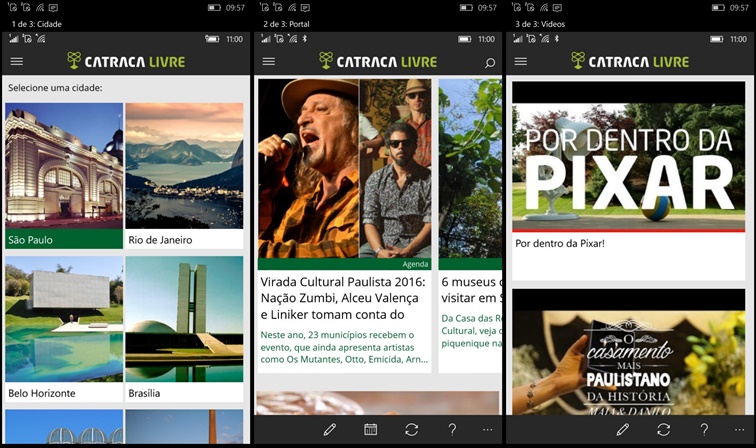The image size is (756, 448).
Task: Choose the Belo Horizonte city tile
Action: [64, 329]
